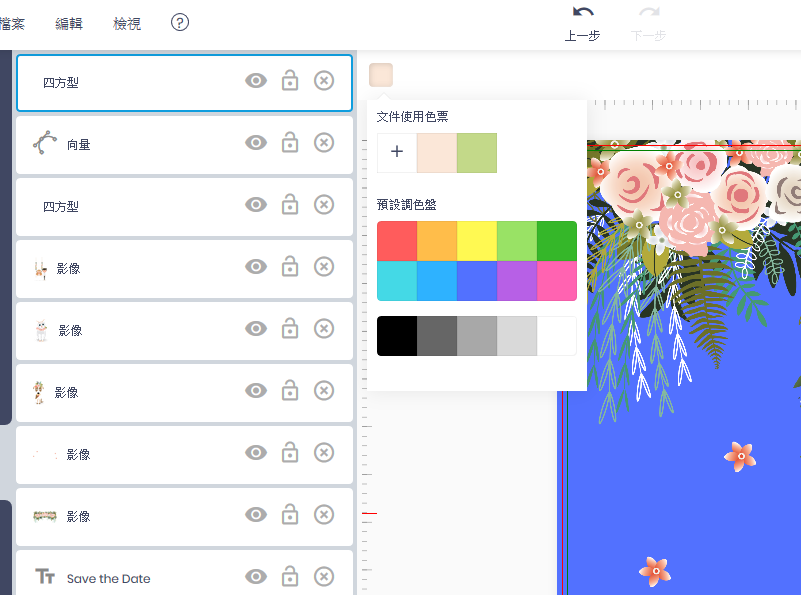The width and height of the screenshot is (801, 595).
Task: Select the Save the Date text layer
Action: (x=184, y=573)
